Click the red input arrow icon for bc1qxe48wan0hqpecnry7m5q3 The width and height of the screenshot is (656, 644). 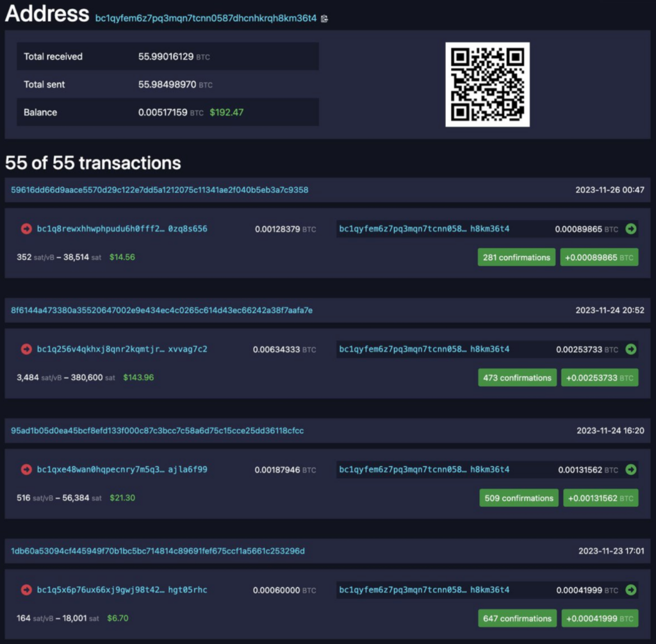(26, 470)
